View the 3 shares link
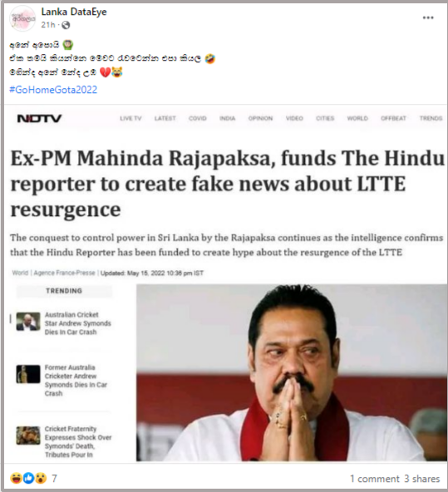The image size is (448, 492). point(422,479)
